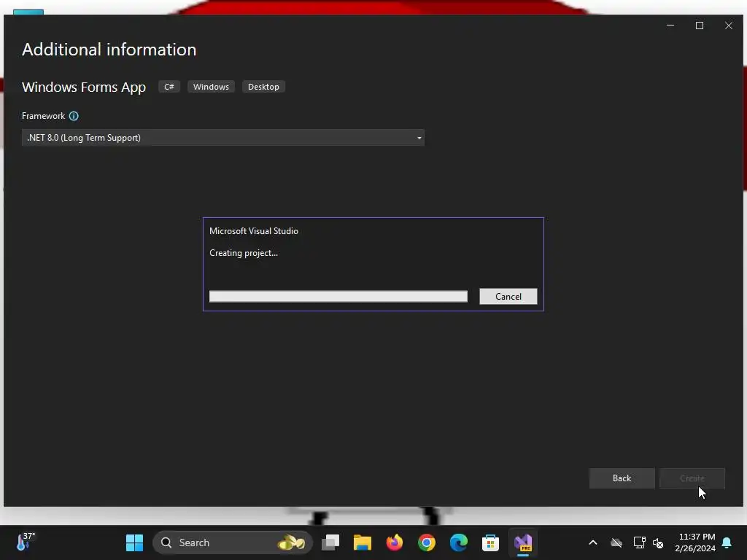This screenshot has height=560, width=747.
Task: Open Microsoft Store from taskbar
Action: [x=490, y=542]
